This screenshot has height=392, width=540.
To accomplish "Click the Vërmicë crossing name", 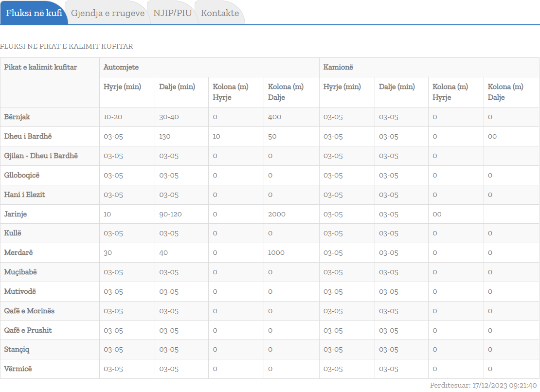I will coord(18,369).
